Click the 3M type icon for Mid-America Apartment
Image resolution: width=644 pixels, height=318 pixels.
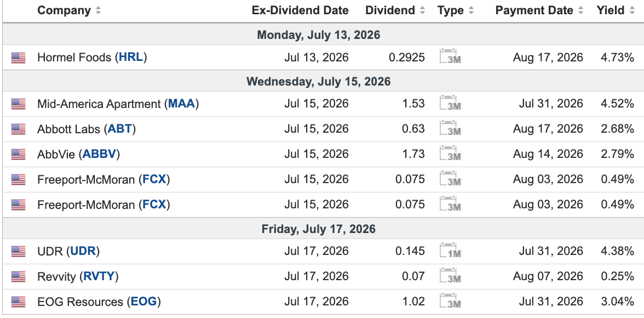tap(450, 103)
